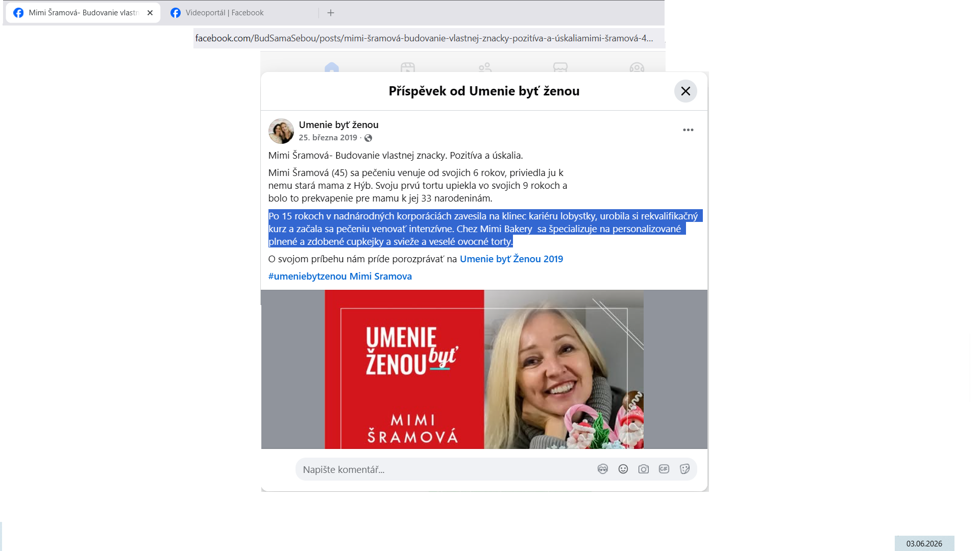Open the post date 25. března 2019
The image size is (980, 551).
pyautogui.click(x=328, y=138)
